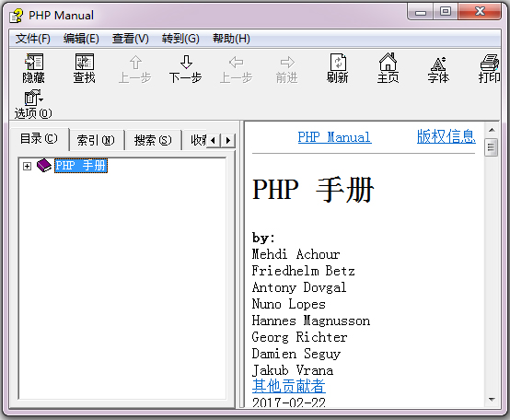
Task: Minimize the PHP Manual window
Action: [420, 12]
